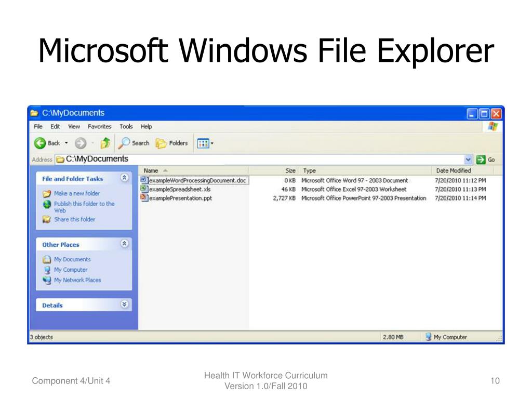Click the Search magnifier toolbar button
532x399 pixels.
(x=134, y=143)
